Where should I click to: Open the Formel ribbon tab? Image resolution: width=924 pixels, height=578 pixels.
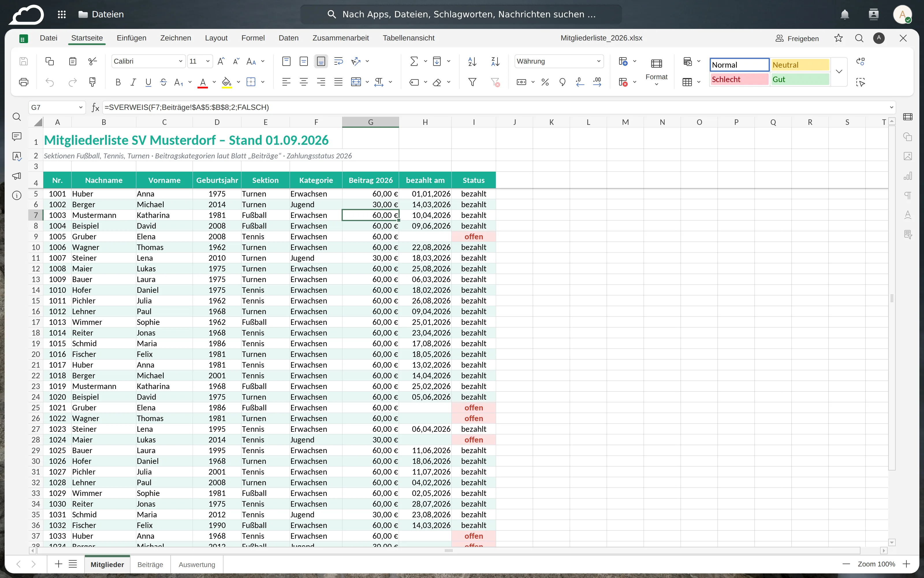click(x=253, y=38)
